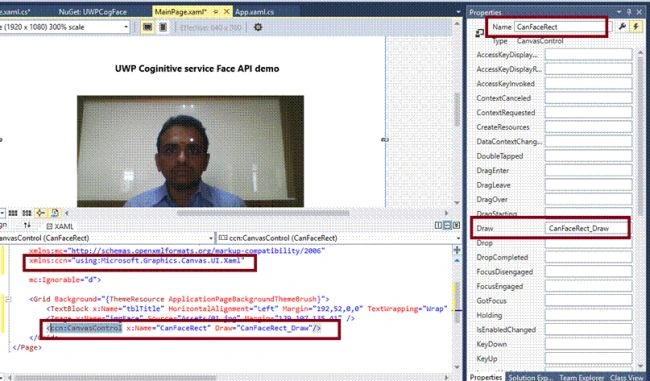Select the Properties bottom tab
The width and height of the screenshot is (650, 381).
[486, 377]
